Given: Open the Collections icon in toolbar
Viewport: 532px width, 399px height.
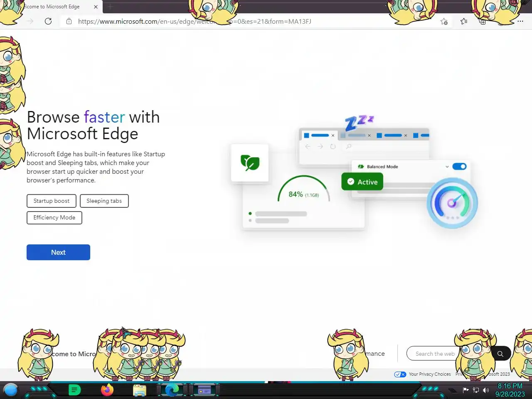Looking at the screenshot, I should (483, 22).
